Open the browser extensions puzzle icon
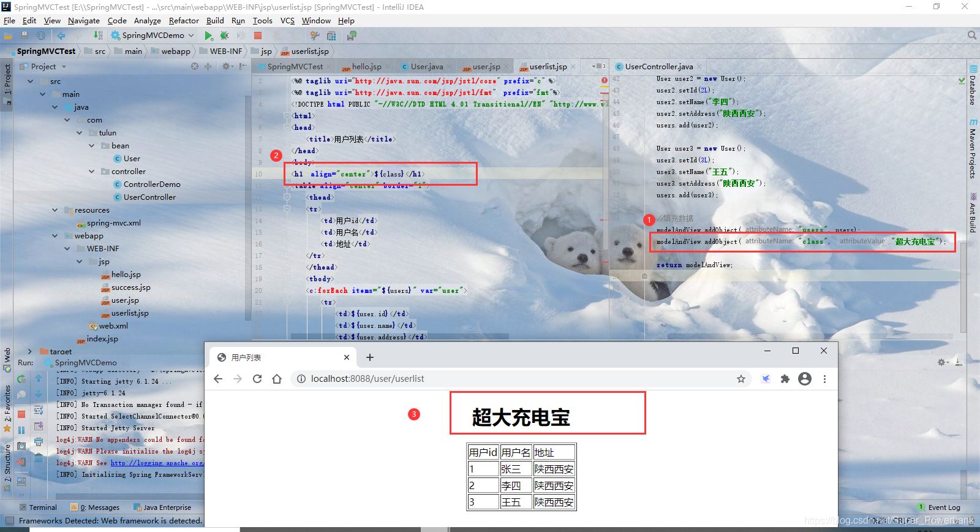The image size is (980, 532). pos(785,379)
